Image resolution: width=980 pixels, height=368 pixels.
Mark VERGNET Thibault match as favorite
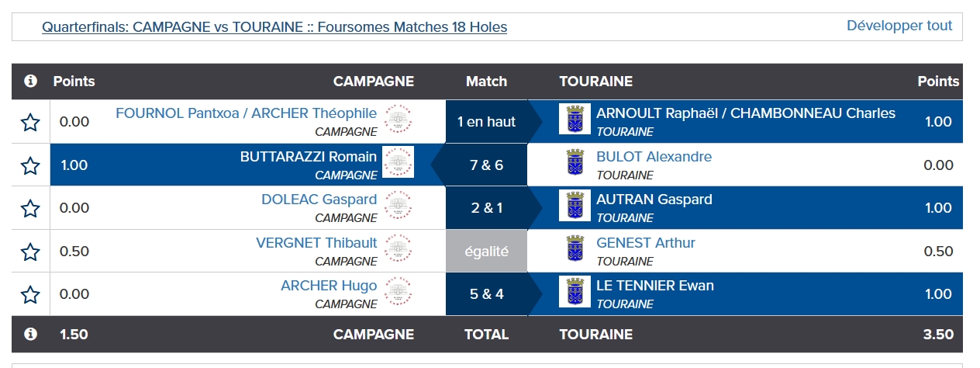click(30, 252)
